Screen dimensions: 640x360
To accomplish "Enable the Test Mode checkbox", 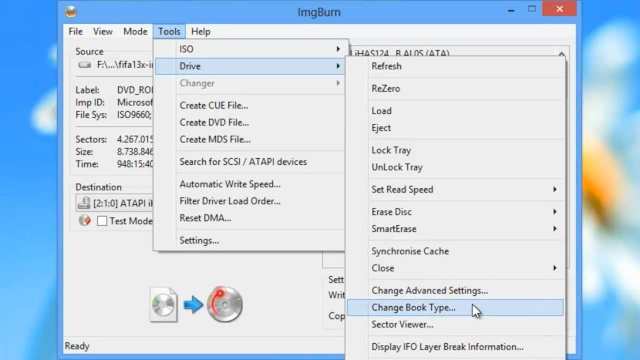I will [x=102, y=221].
